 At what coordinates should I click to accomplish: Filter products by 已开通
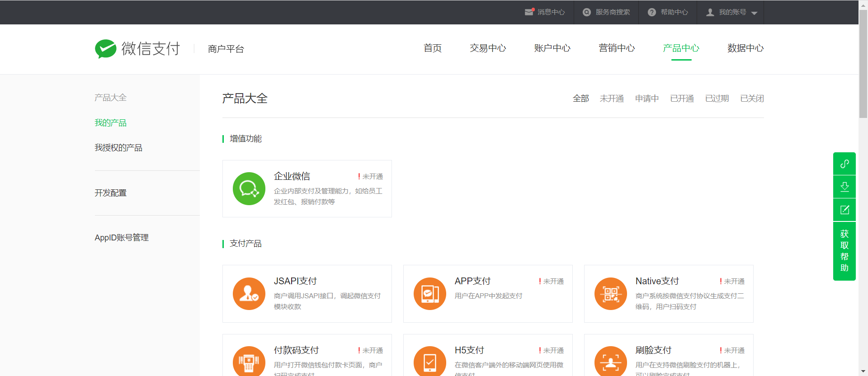(682, 99)
